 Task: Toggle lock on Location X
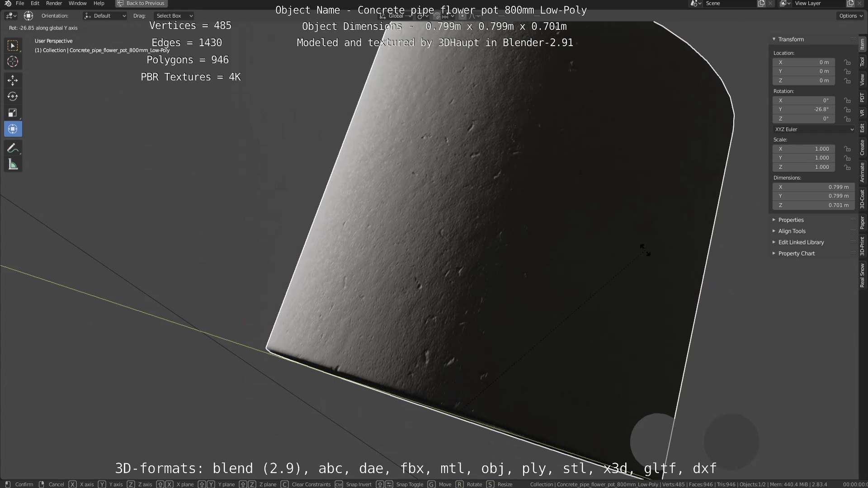(x=847, y=62)
